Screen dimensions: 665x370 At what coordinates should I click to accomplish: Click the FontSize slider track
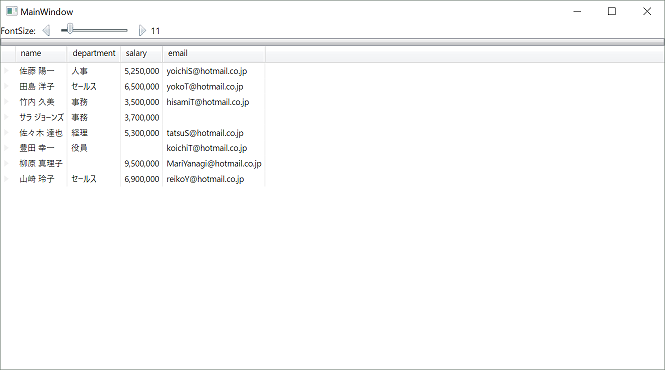(94, 31)
